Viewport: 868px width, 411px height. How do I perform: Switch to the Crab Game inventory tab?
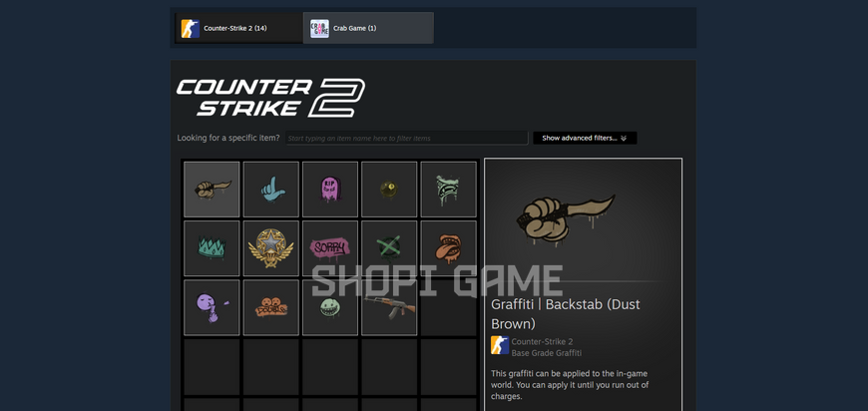point(368,28)
